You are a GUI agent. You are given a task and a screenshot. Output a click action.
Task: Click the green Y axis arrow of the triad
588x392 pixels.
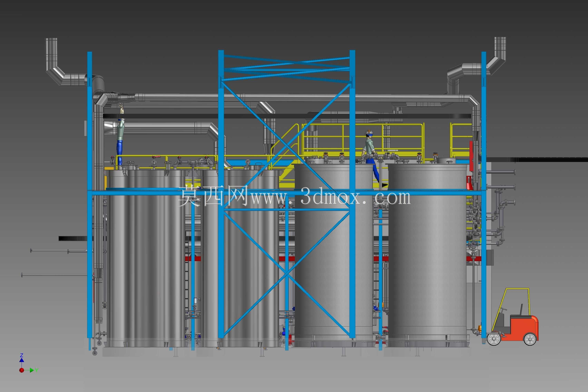point(32,370)
